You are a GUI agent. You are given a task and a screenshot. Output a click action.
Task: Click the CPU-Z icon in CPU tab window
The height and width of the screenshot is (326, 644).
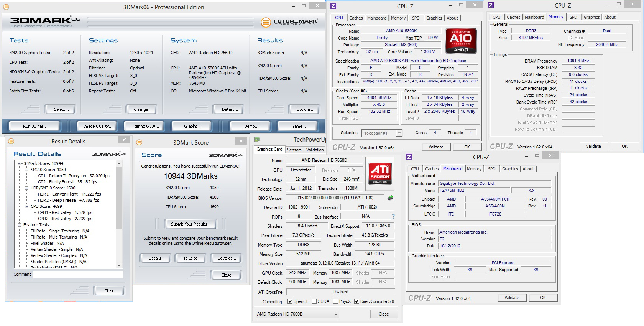pos(333,6)
